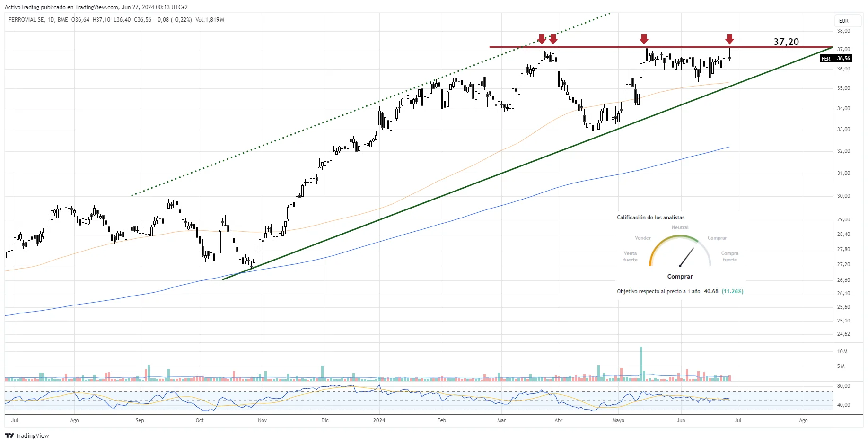Select the low value L36,40
The width and height of the screenshot is (868, 444).
coord(122,20)
